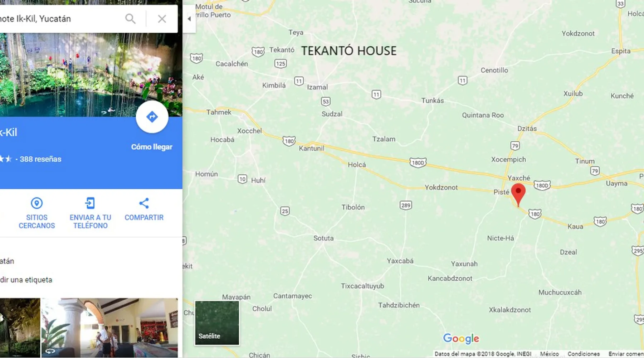Select Enviar a tu teléfono

pos(90,213)
